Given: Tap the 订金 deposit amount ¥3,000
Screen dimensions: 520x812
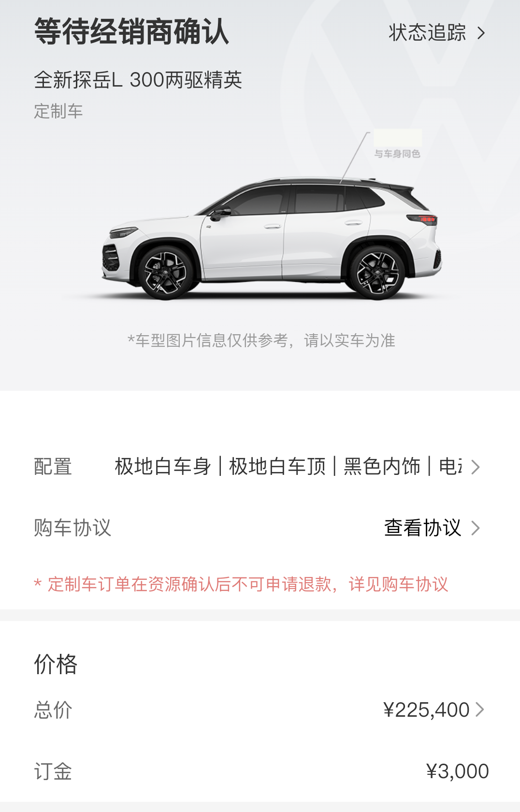Looking at the screenshot, I should [457, 771].
